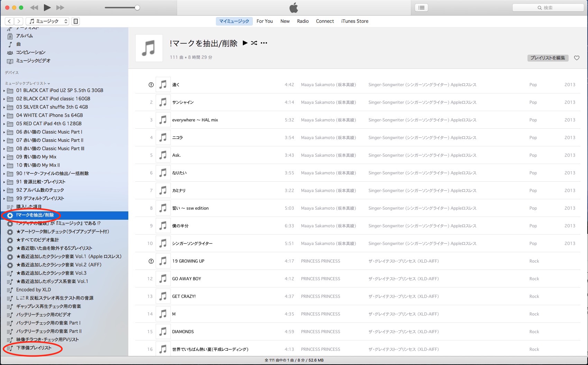Open the iTunes Store tab

[355, 21]
